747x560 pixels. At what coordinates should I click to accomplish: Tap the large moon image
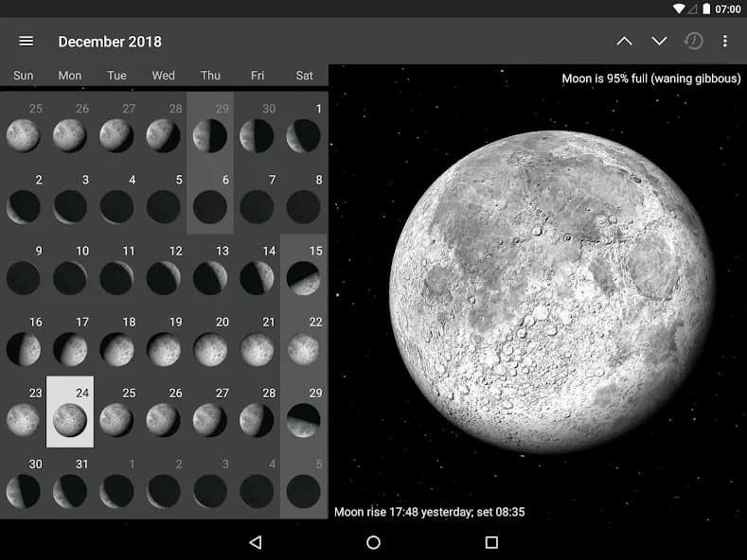551,291
